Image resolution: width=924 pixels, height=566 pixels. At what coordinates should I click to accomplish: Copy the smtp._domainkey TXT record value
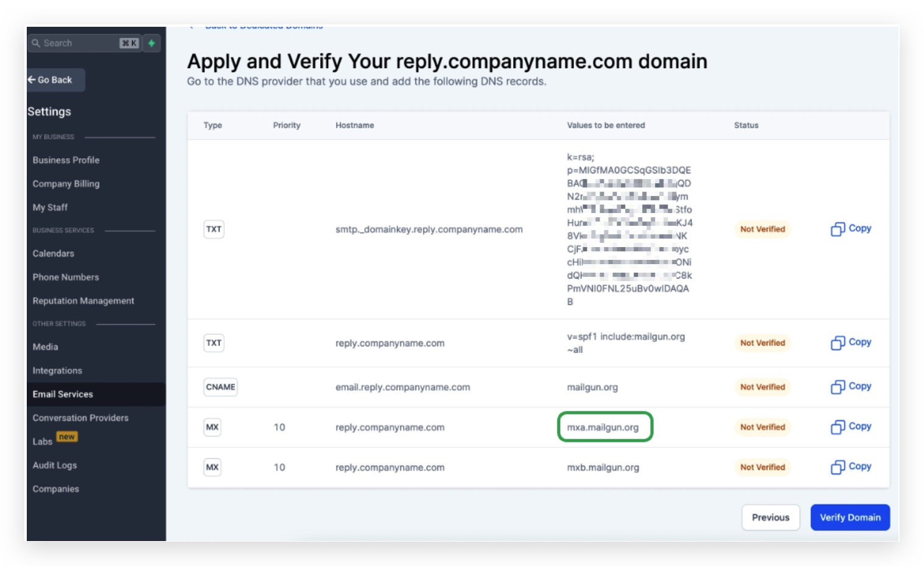coord(851,229)
